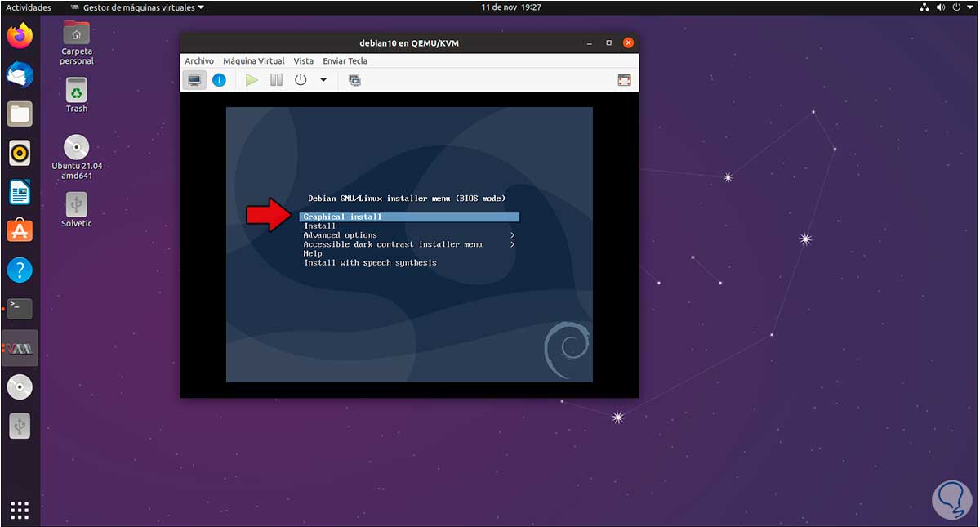Switch VM console to fullscreen
This screenshot has height=527, width=980.
625,80
